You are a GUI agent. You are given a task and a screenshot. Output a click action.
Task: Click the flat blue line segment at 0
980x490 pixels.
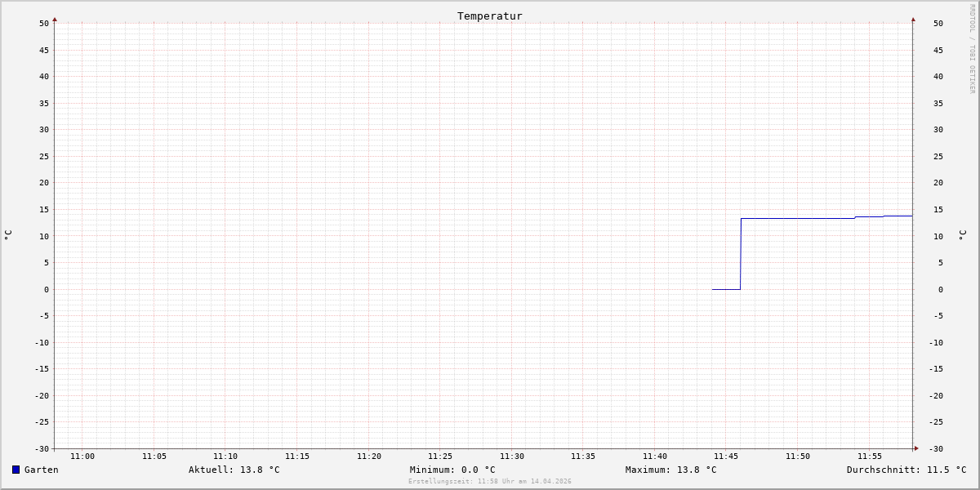tap(726, 289)
